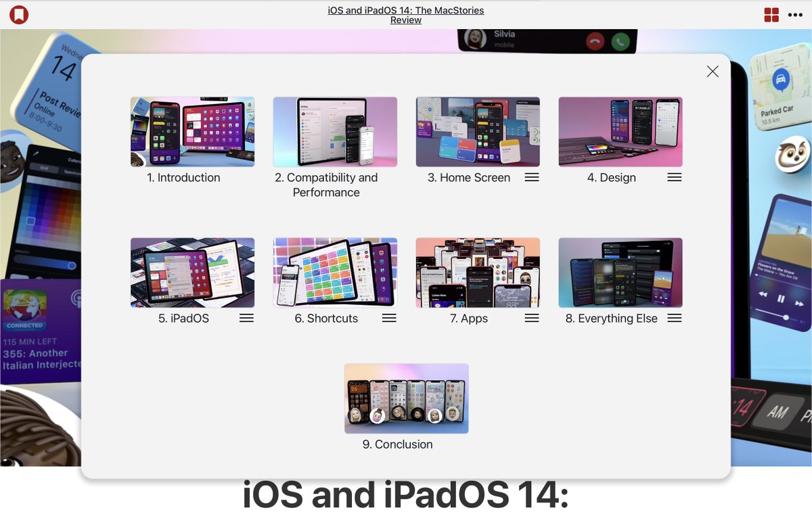Expand the iPadOS chapter sections list
Viewport: 812px width, 514px height.
[x=246, y=318]
